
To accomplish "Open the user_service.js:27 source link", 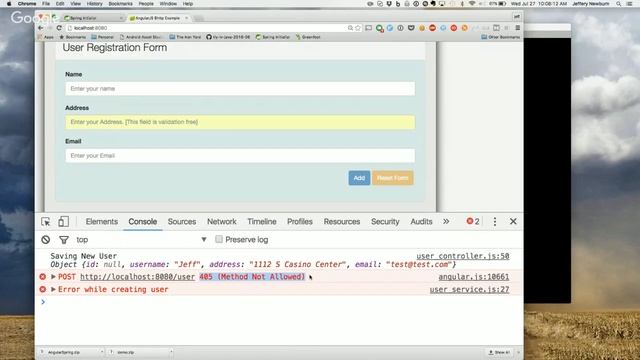I will (469, 289).
